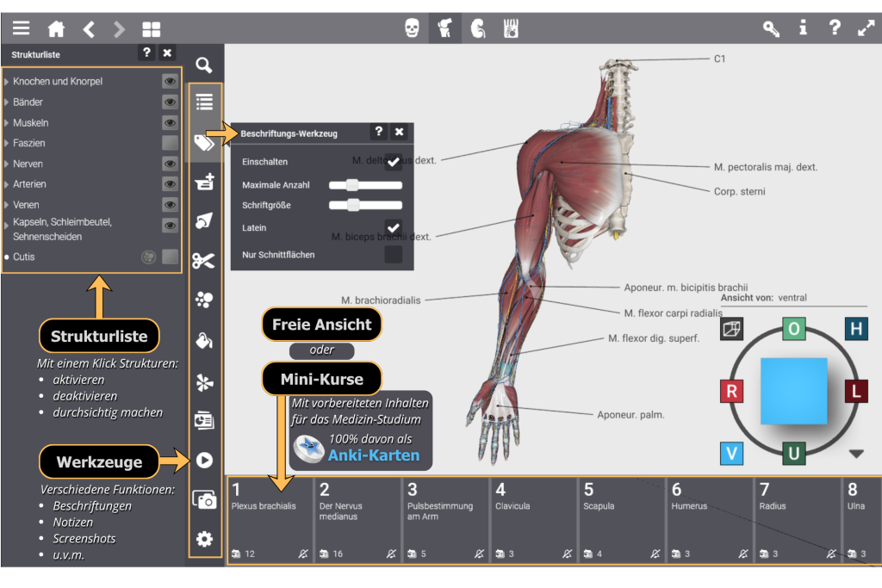Select the hand skeleton region icon
This screenshot has width=882, height=588.
click(x=511, y=28)
